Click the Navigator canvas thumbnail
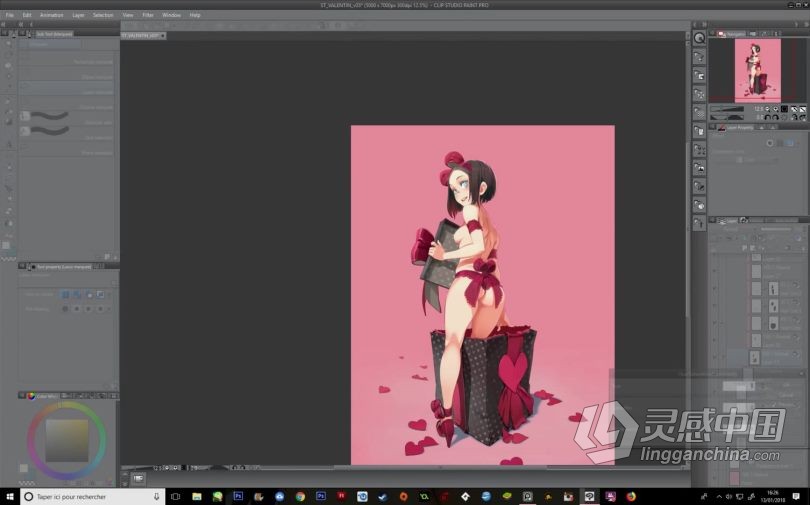The image size is (810, 505). (757, 70)
